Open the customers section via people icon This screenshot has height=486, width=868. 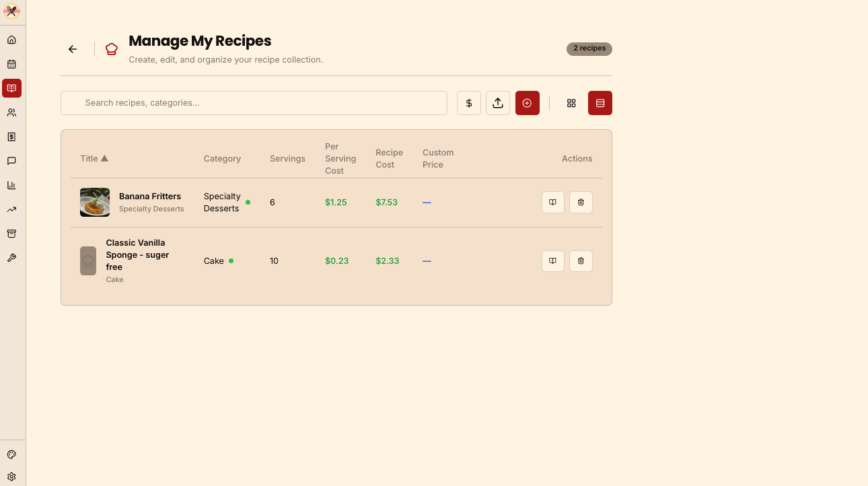pyautogui.click(x=11, y=112)
